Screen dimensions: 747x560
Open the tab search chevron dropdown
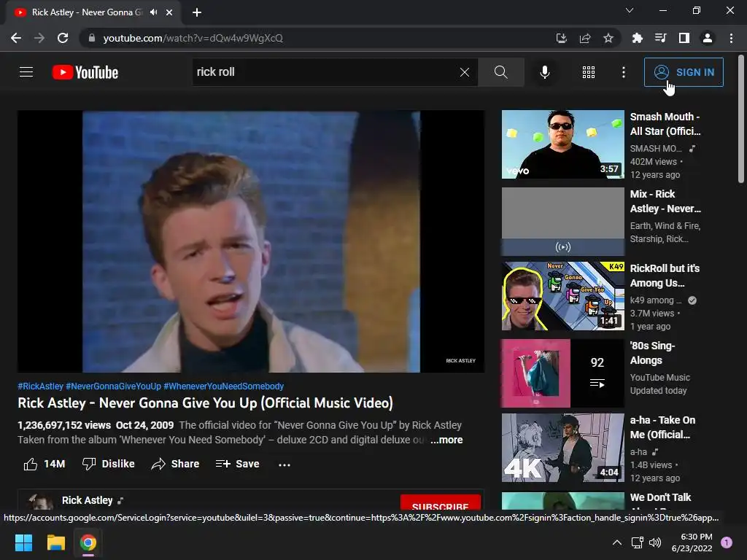pyautogui.click(x=630, y=10)
